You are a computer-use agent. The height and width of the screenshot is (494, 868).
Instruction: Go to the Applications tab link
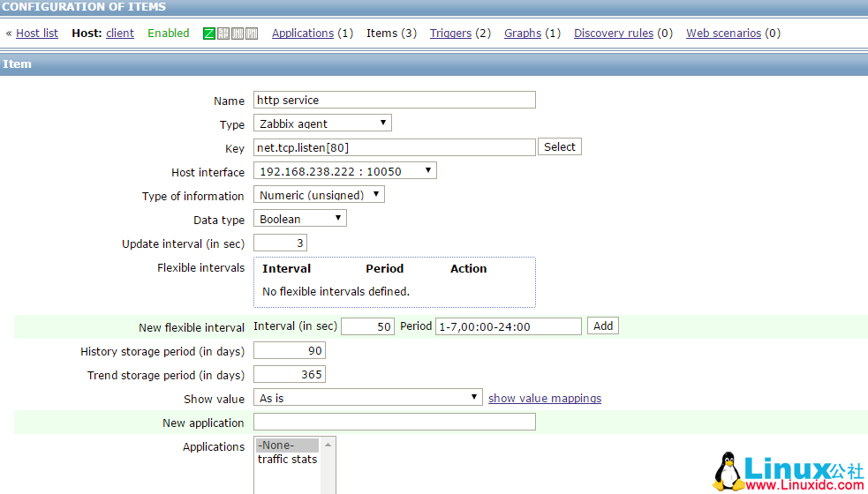pos(303,34)
